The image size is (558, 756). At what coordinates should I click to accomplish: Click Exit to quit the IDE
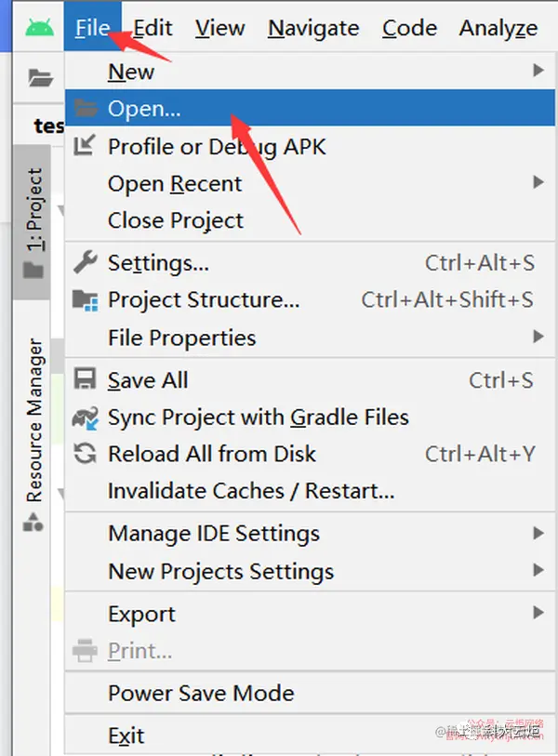pyautogui.click(x=126, y=736)
